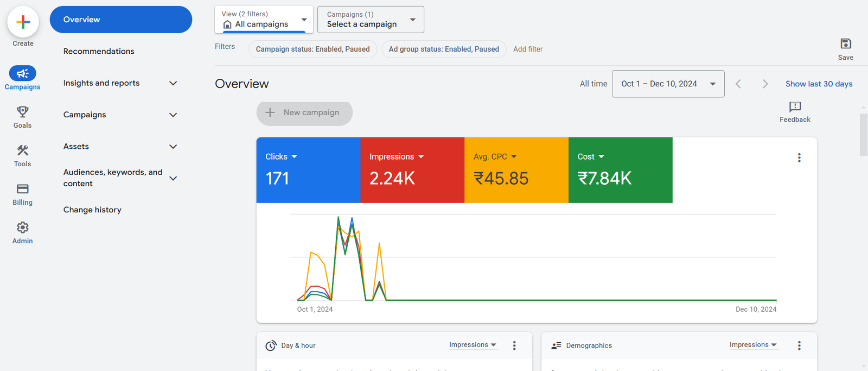
Task: Click the Overview page heading
Action: [242, 84]
